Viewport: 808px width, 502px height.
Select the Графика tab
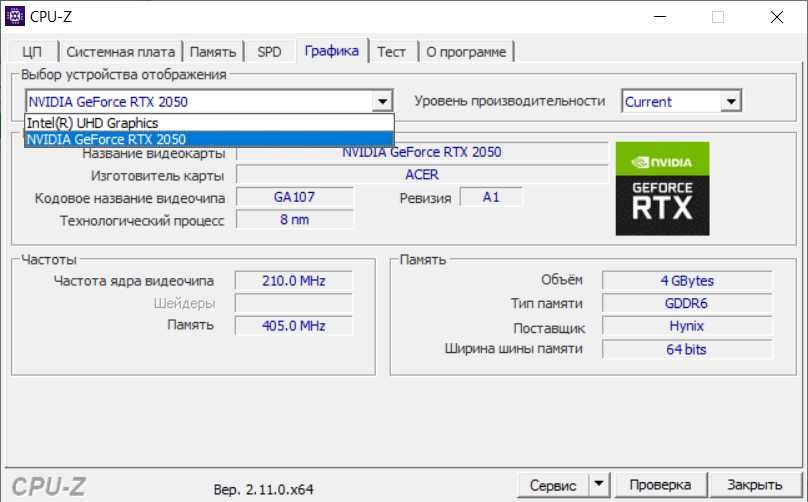(x=331, y=51)
